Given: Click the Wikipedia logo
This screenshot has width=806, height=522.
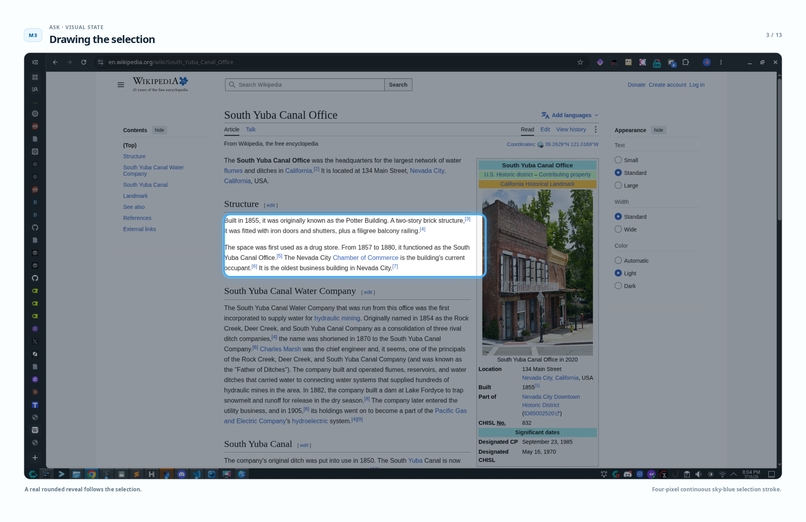Looking at the screenshot, I should [x=160, y=84].
